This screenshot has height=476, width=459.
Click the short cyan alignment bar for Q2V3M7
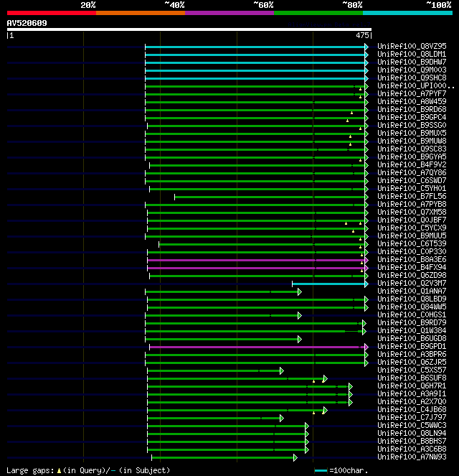pyautogui.click(x=328, y=284)
